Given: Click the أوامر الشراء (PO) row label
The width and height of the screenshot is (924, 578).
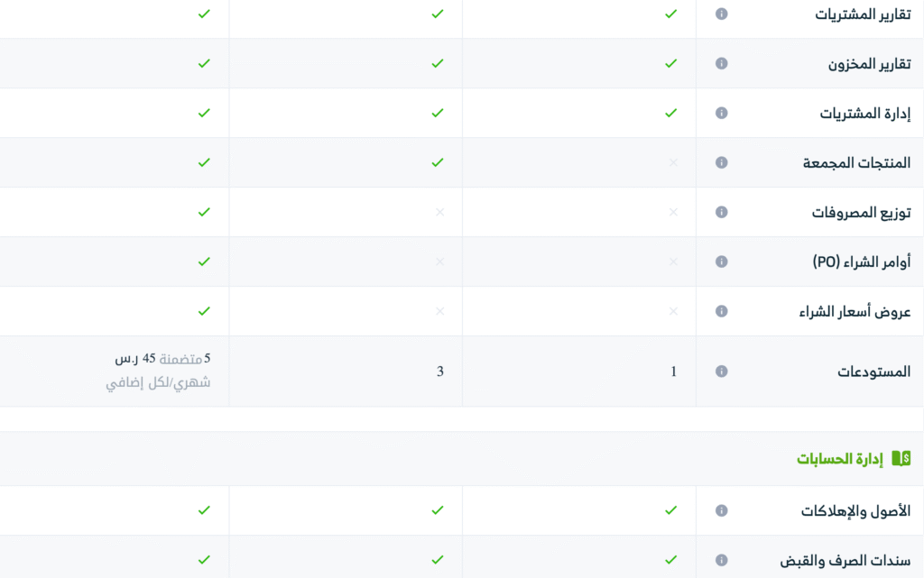Looking at the screenshot, I should [862, 262].
